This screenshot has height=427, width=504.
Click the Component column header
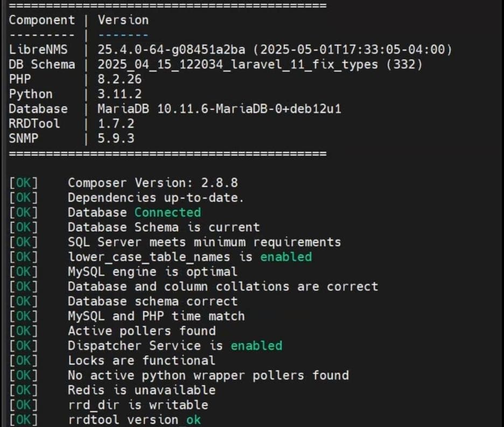pos(42,20)
